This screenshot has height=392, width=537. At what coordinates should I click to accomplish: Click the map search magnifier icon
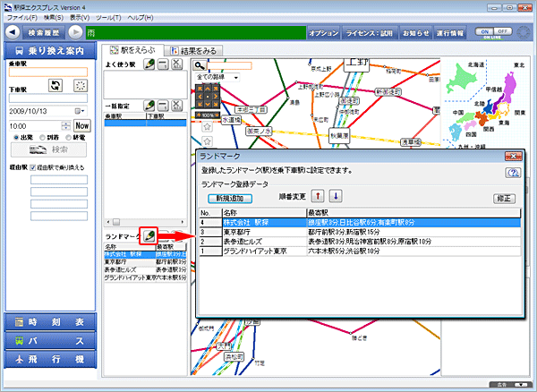pyautogui.click(x=200, y=65)
